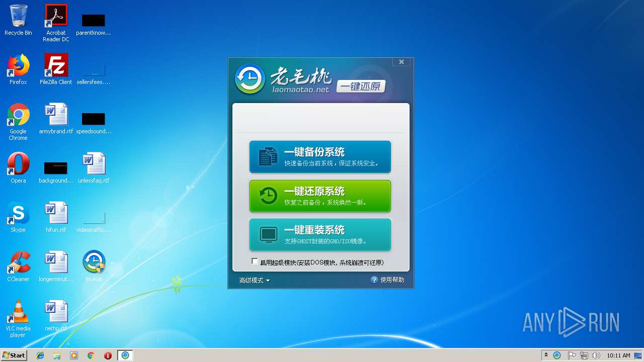Launch Internet Explorer from taskbar
This screenshot has height=362, width=644.
point(40,355)
